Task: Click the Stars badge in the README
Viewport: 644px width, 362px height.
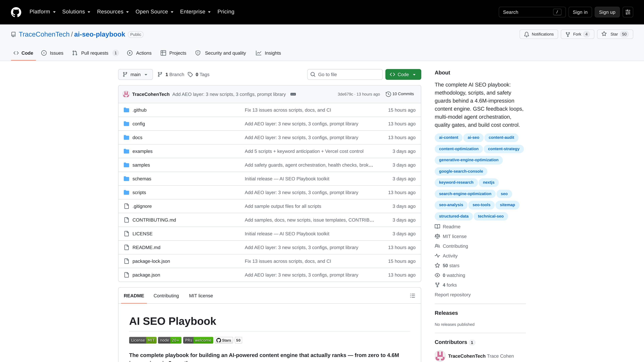Action: click(228, 340)
